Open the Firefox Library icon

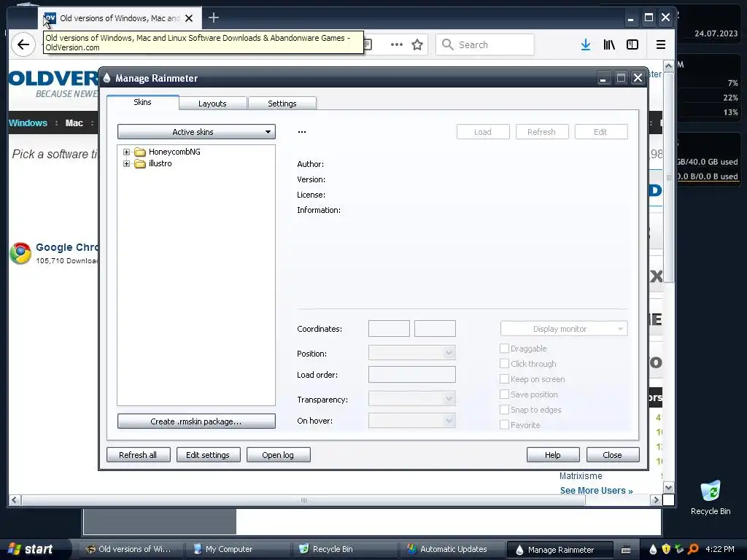tap(609, 44)
